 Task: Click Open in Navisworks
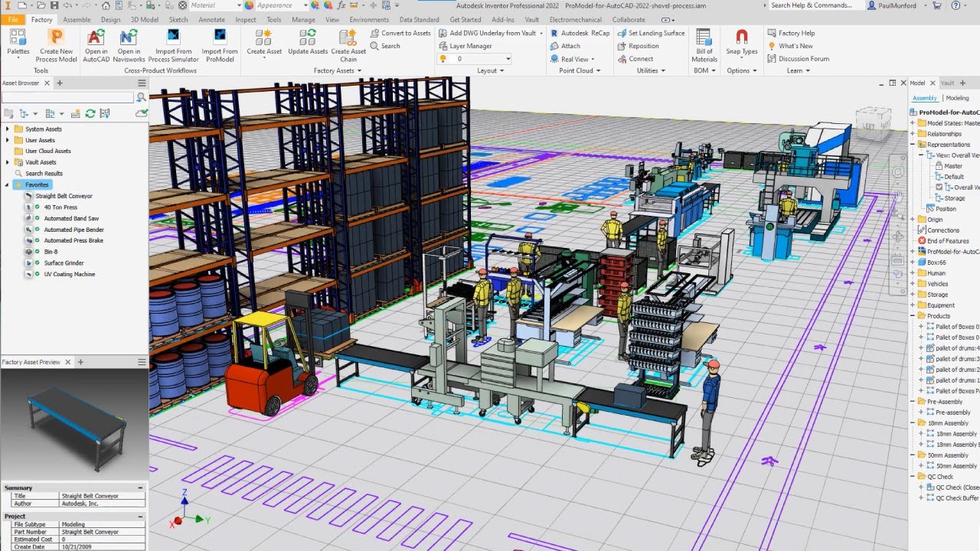tap(129, 44)
